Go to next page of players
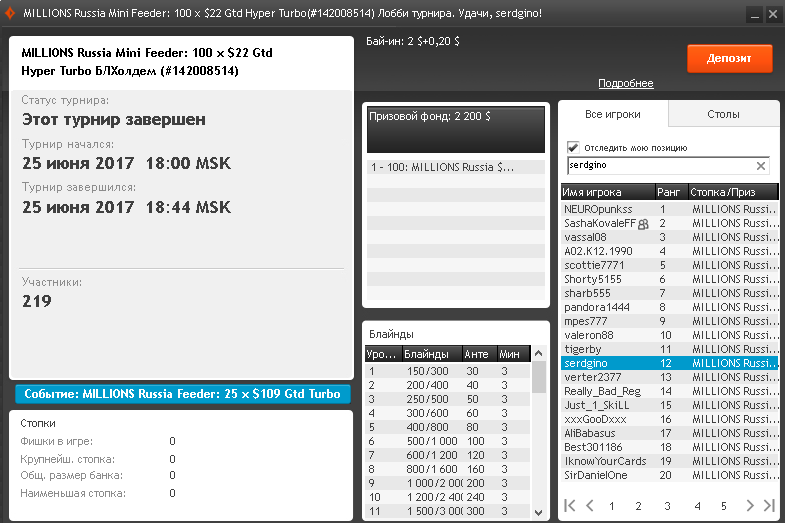Screen dimensions: 785x523 (x=749, y=505)
